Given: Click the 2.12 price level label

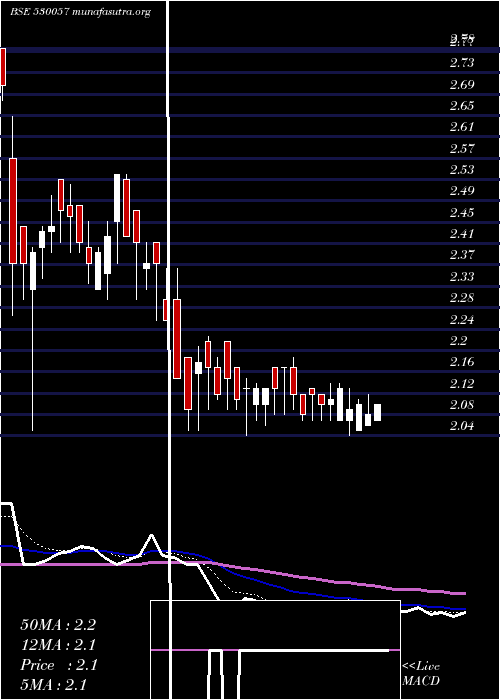Looking at the screenshot, I should point(462,383).
